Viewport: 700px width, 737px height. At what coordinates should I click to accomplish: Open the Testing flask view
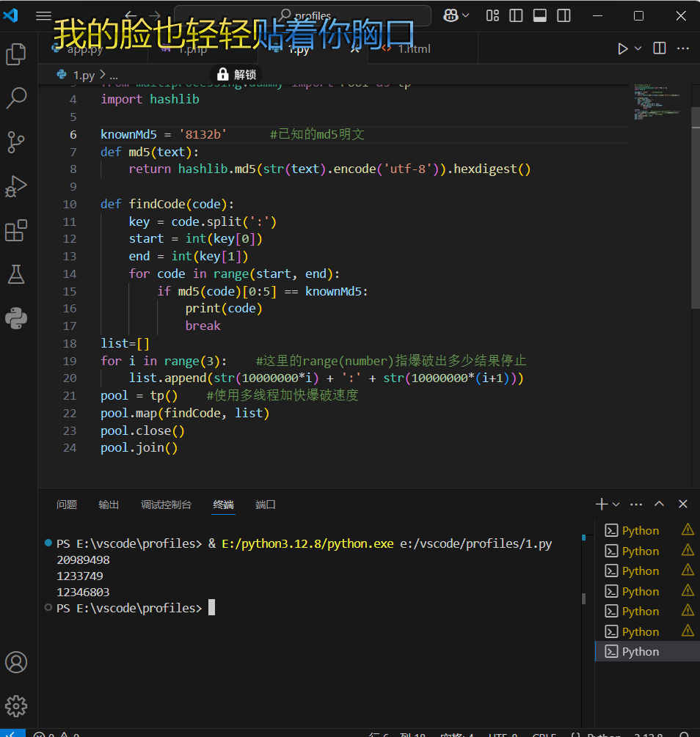[16, 274]
